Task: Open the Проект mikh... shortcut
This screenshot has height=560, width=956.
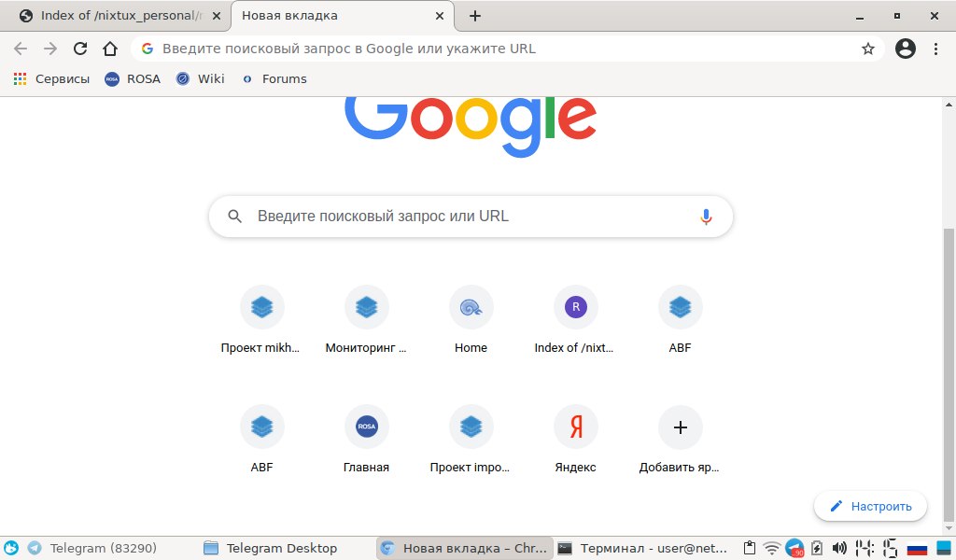Action: [261, 320]
